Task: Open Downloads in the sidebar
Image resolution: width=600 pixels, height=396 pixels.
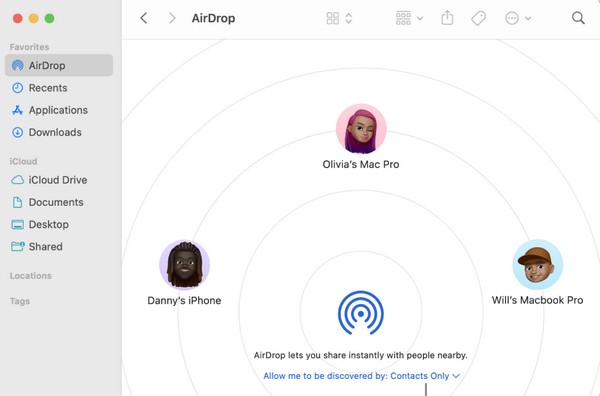Action: pyautogui.click(x=55, y=132)
